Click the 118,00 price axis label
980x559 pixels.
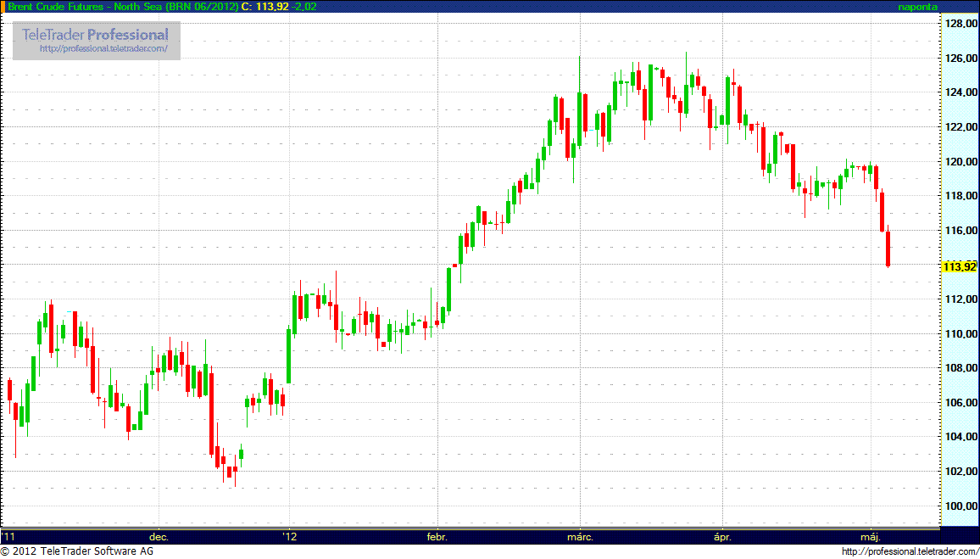click(x=961, y=196)
